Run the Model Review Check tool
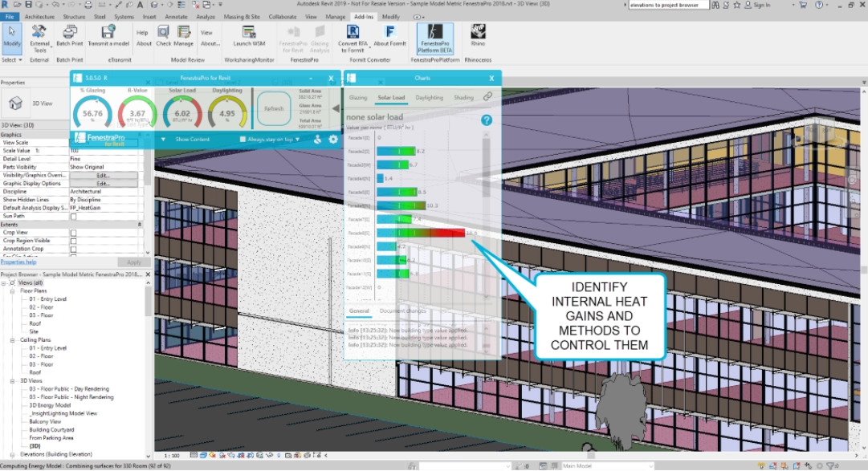 point(163,36)
